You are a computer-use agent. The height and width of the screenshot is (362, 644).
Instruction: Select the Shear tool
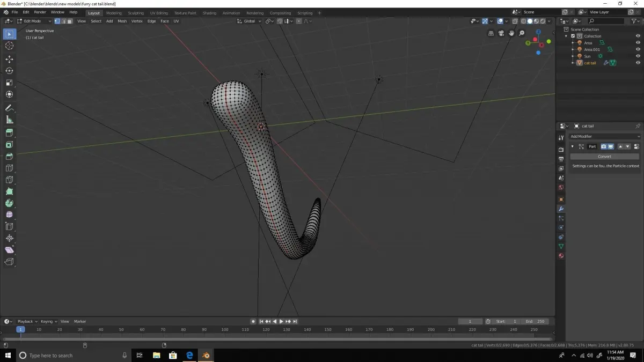[x=9, y=250]
